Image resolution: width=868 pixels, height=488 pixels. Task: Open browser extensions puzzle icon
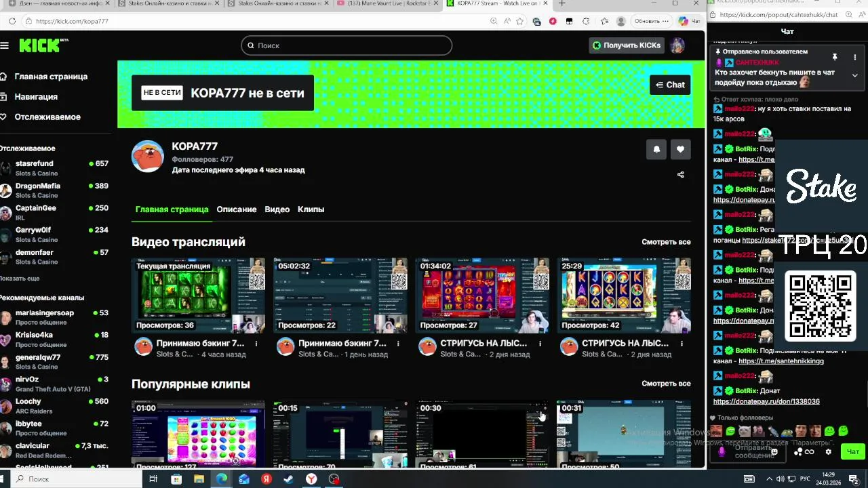[585, 21]
